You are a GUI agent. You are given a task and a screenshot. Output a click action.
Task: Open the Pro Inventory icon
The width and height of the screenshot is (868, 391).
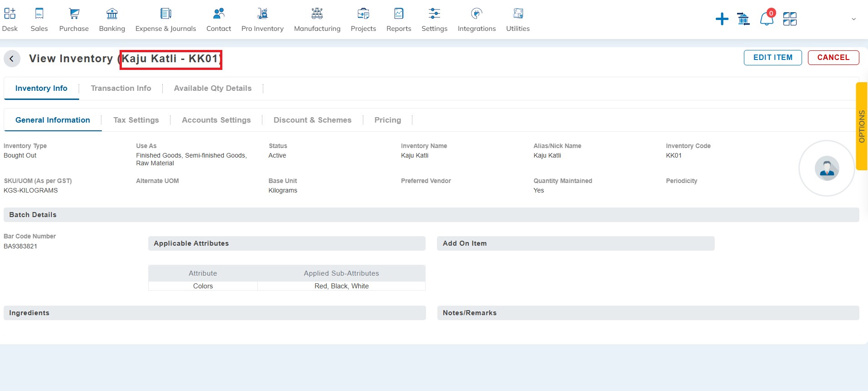(x=262, y=14)
